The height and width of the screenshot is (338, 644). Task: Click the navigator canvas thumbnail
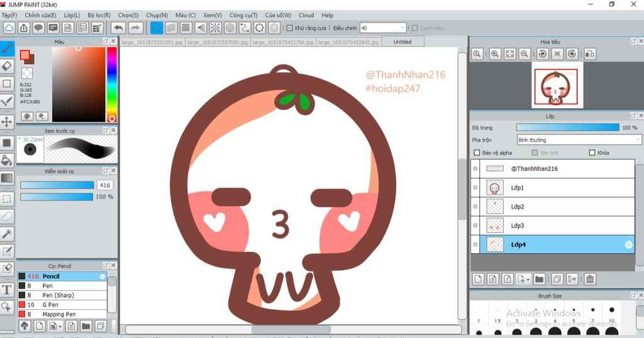pos(557,85)
